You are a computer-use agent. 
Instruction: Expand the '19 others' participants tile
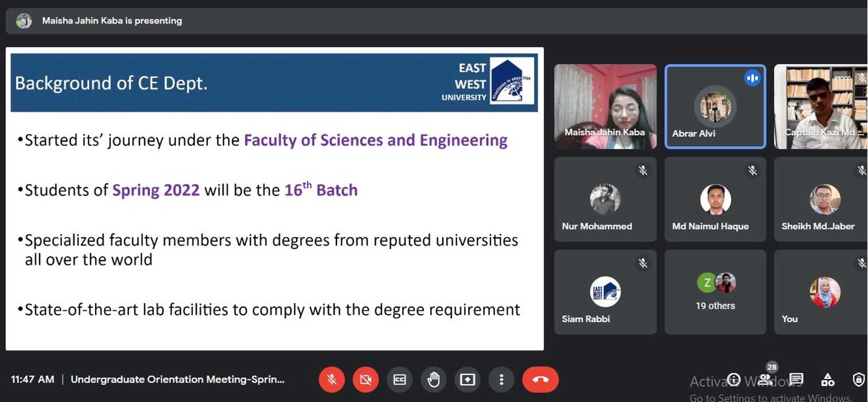715,292
